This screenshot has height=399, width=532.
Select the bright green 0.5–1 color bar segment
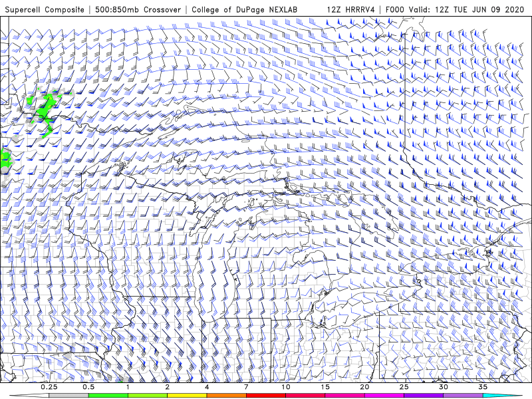tap(108, 396)
